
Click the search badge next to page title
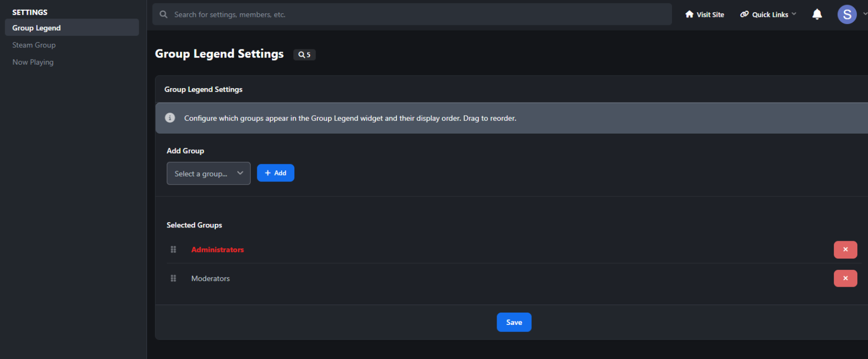coord(304,55)
